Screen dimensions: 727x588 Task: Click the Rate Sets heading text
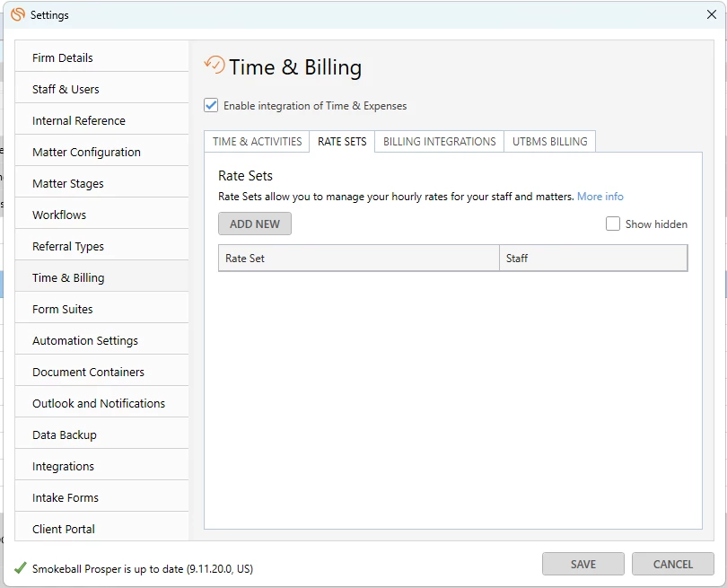tap(245, 176)
